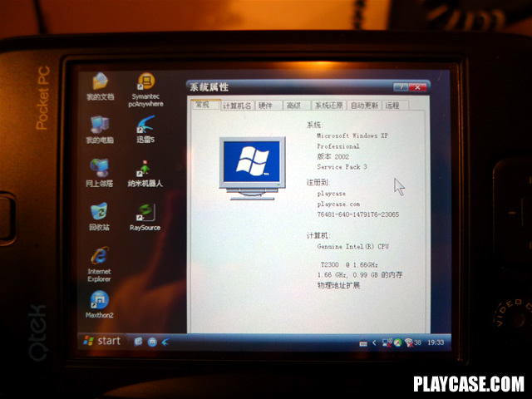The width and height of the screenshot is (532, 399).
Task: Click the Microsoft Windows XP text
Action: [x=352, y=135]
